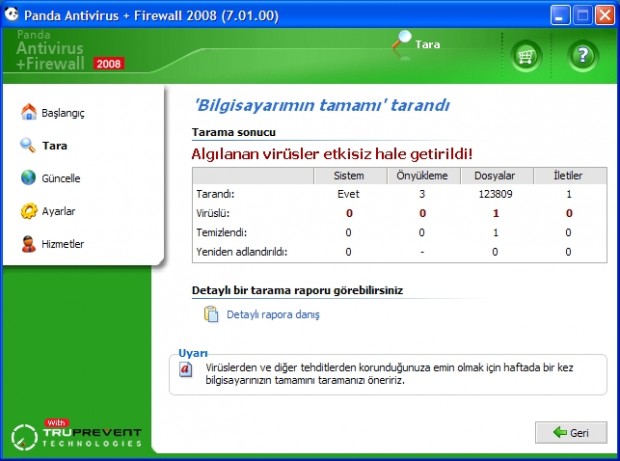The width and height of the screenshot is (620, 461).
Task: Click the Geri back button
Action: click(571, 432)
